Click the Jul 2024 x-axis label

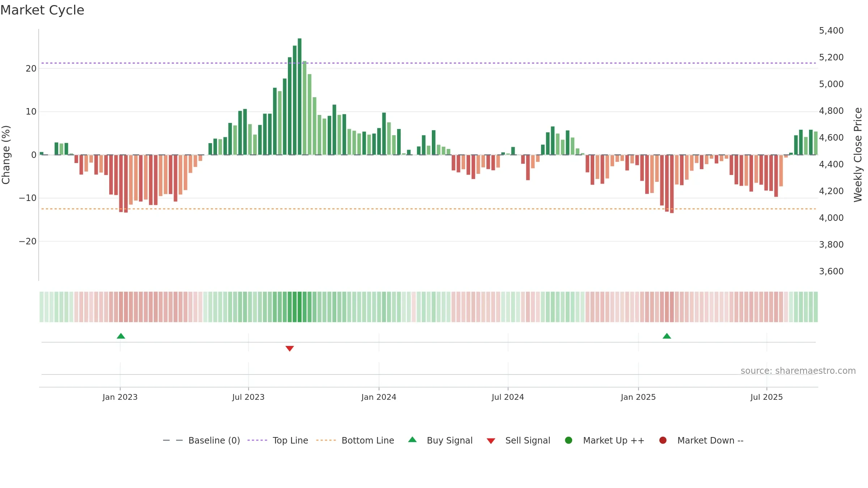coord(508,397)
